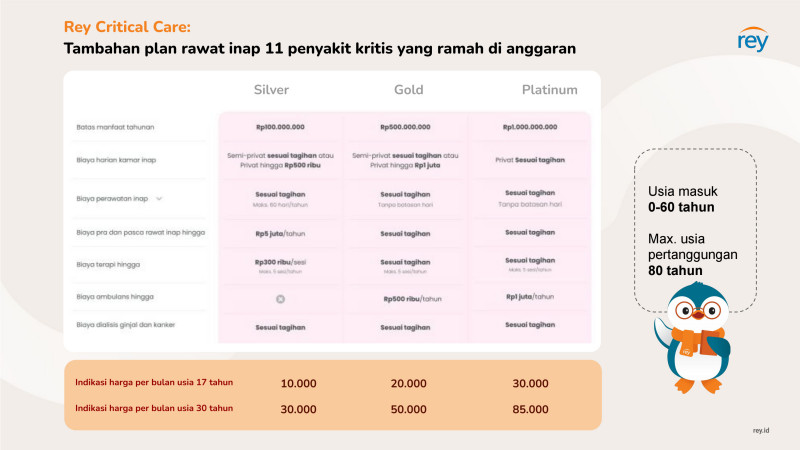This screenshot has width=800, height=450.
Task: Click the Usia masuk 0-60 tahun box
Action: 695,230
